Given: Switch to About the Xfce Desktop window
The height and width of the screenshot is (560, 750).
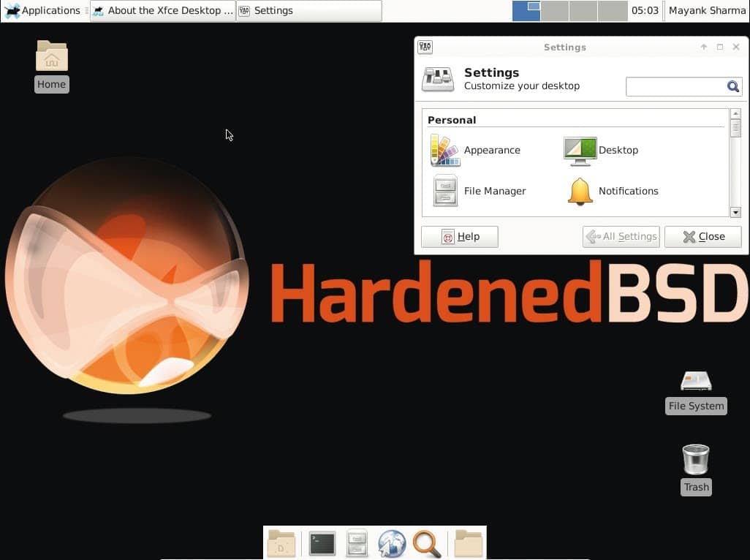Looking at the screenshot, I should click(162, 10).
